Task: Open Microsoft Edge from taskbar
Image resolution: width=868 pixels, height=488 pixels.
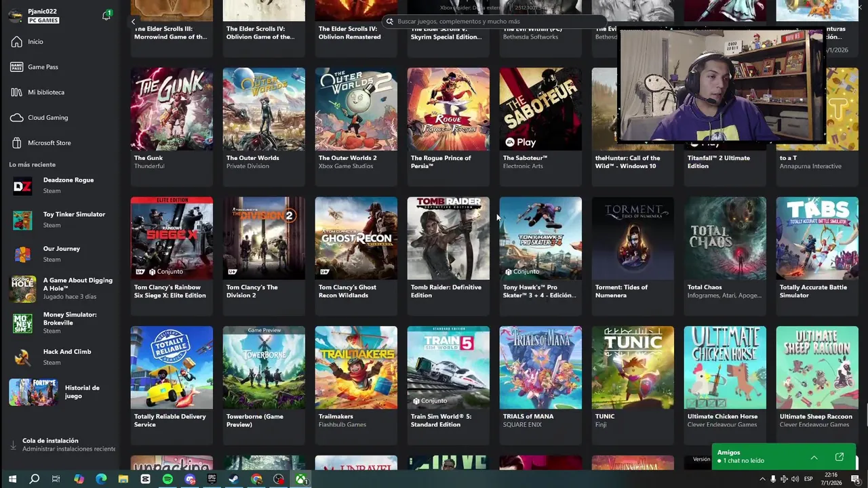Action: [101, 479]
